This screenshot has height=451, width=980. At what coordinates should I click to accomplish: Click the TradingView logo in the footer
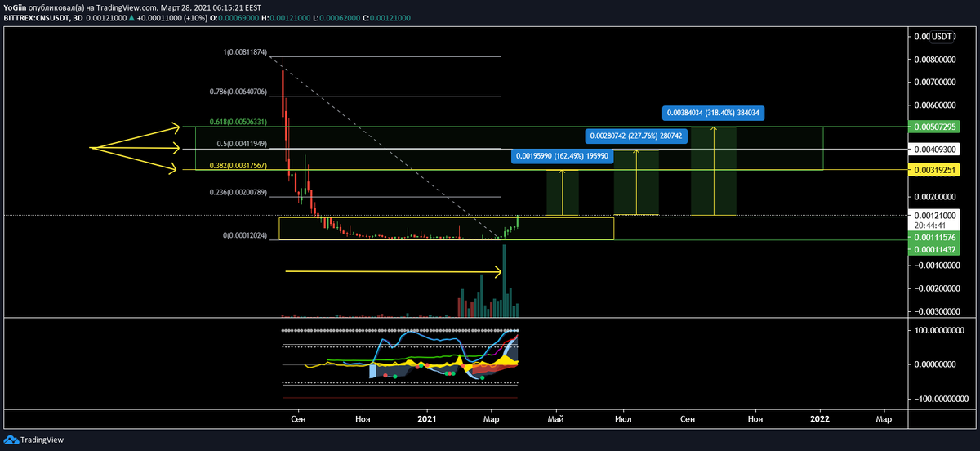pos(33,440)
